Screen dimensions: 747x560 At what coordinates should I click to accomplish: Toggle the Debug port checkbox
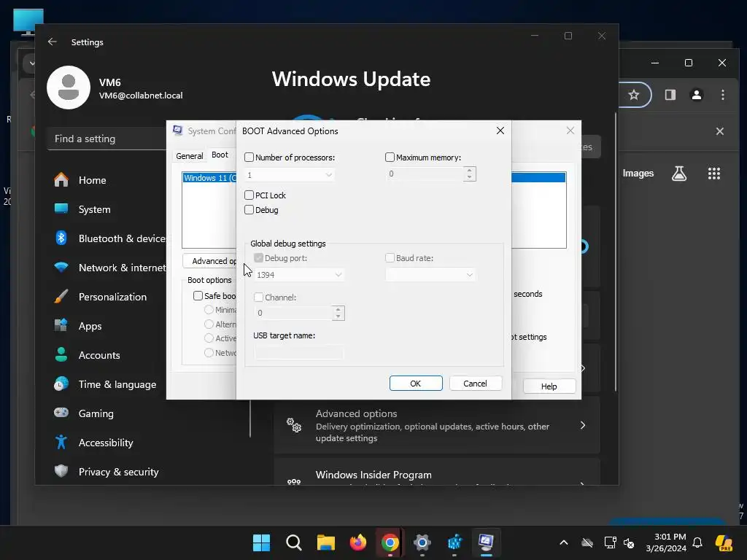[259, 257]
